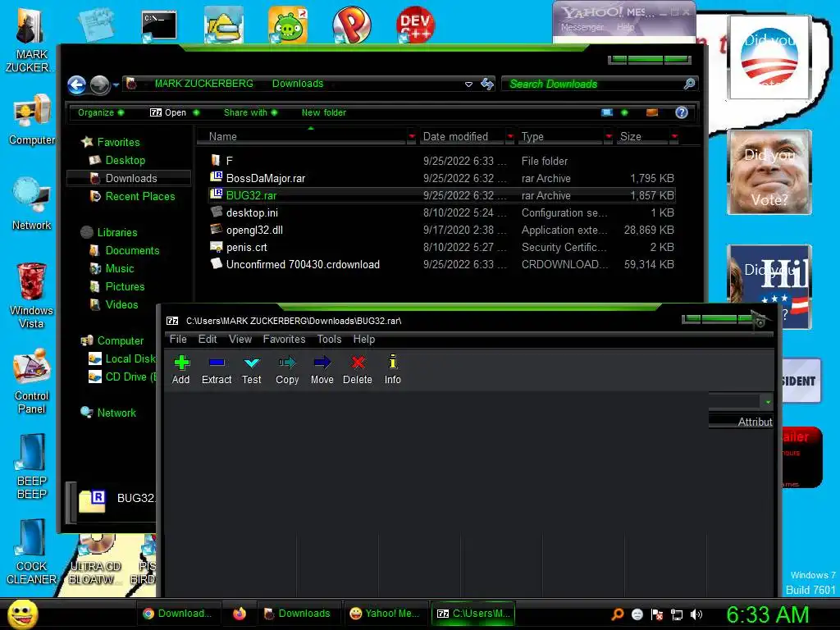Open the Type column filter dropdown
Viewport: 840px width, 630px height.
[x=609, y=137]
